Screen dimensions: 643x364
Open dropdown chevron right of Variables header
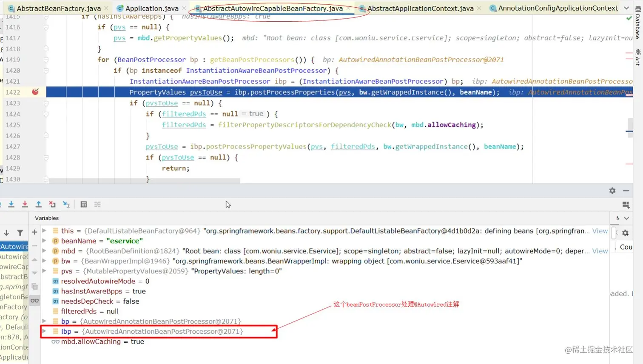pyautogui.click(x=626, y=218)
